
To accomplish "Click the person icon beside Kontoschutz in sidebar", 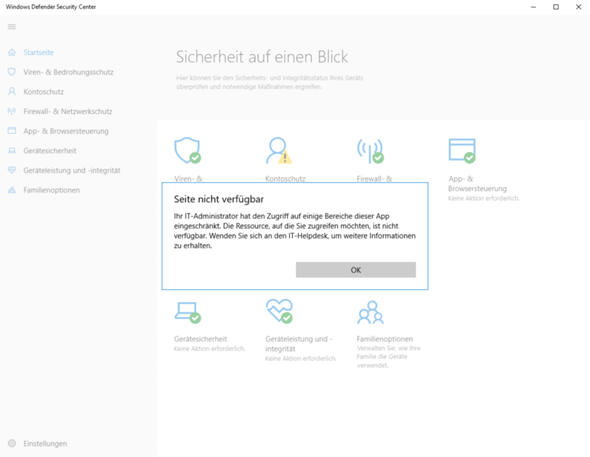I will click(12, 91).
